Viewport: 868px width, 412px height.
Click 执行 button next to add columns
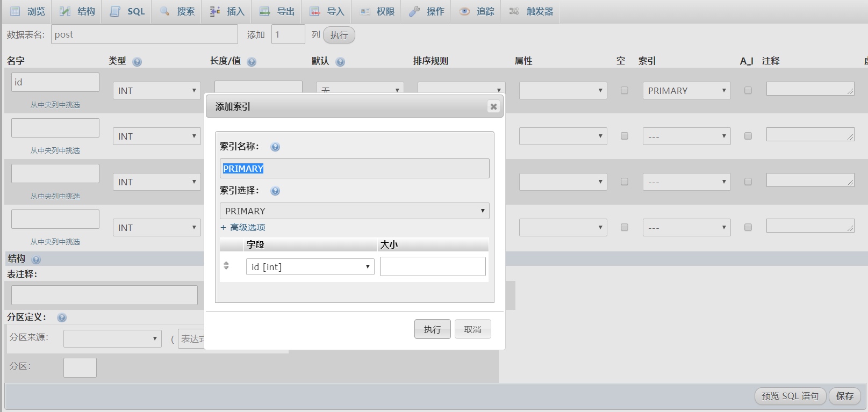339,35
